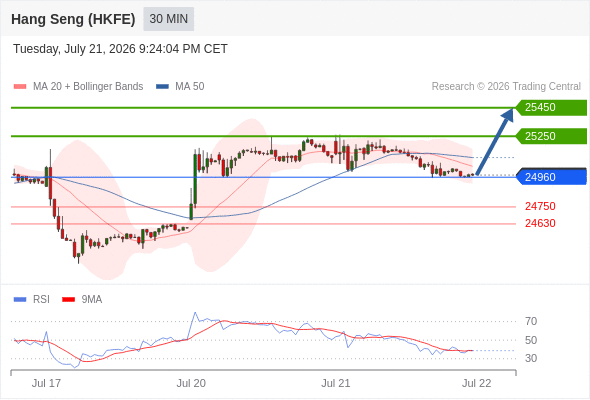Click the date line 'Tuesday, July 21, 2026 9:24:04 PM CET'
This screenshot has width=590, height=400.
click(120, 49)
